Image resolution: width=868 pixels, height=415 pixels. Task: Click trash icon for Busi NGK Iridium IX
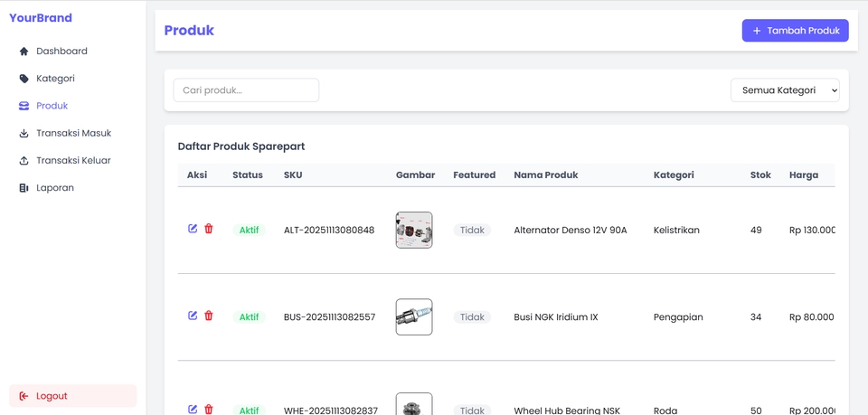209,316
